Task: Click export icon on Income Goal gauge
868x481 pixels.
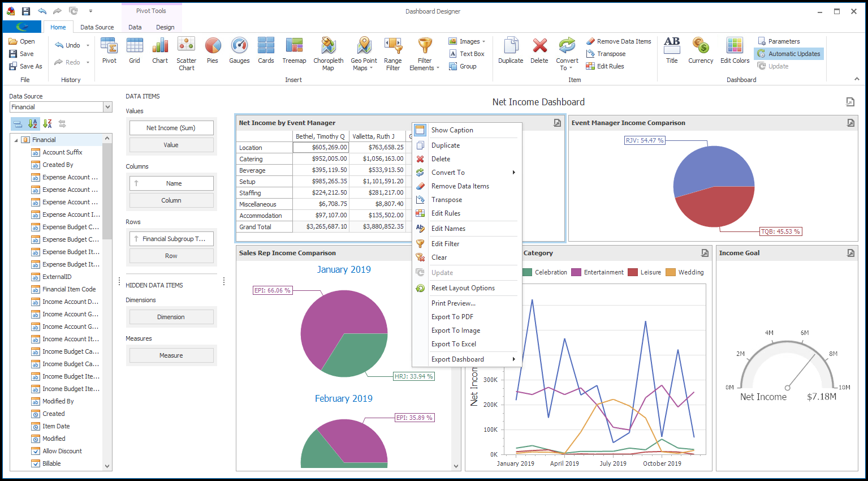Action: pos(850,253)
